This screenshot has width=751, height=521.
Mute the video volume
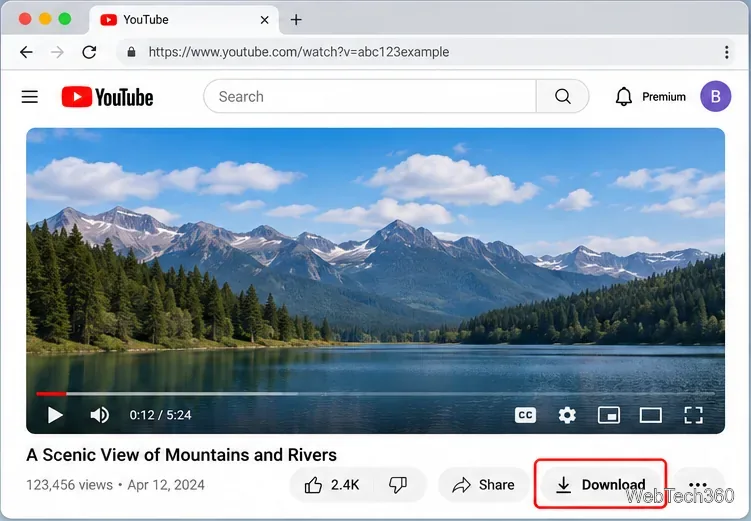point(100,415)
